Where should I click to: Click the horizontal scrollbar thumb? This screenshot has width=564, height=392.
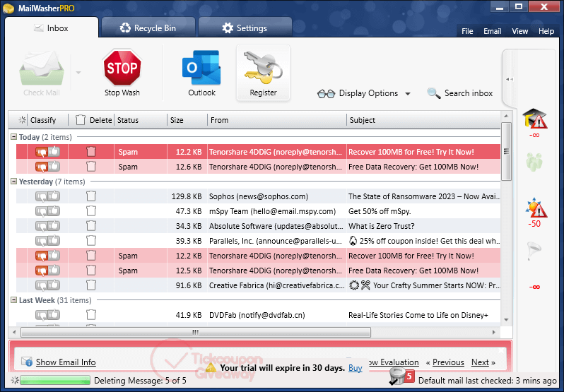pos(195,332)
